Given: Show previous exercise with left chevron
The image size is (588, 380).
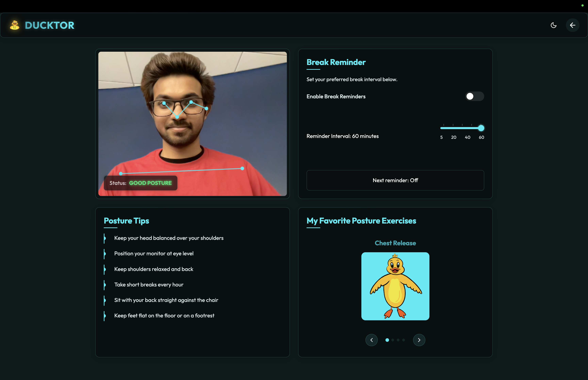Looking at the screenshot, I should (x=371, y=340).
